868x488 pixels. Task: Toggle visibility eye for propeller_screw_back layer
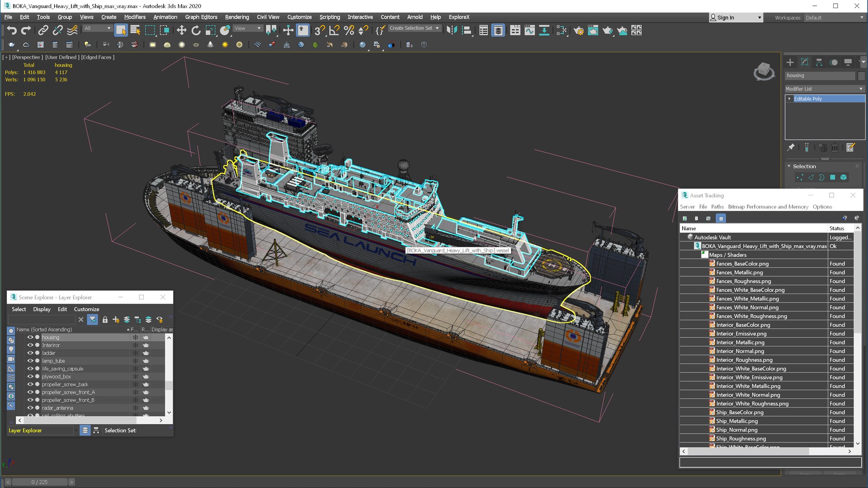30,384
